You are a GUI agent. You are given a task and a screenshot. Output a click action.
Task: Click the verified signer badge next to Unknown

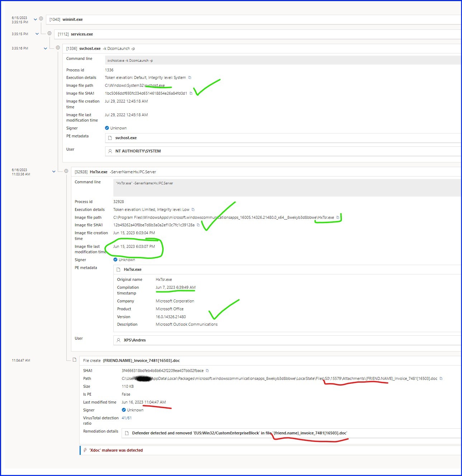(107, 128)
